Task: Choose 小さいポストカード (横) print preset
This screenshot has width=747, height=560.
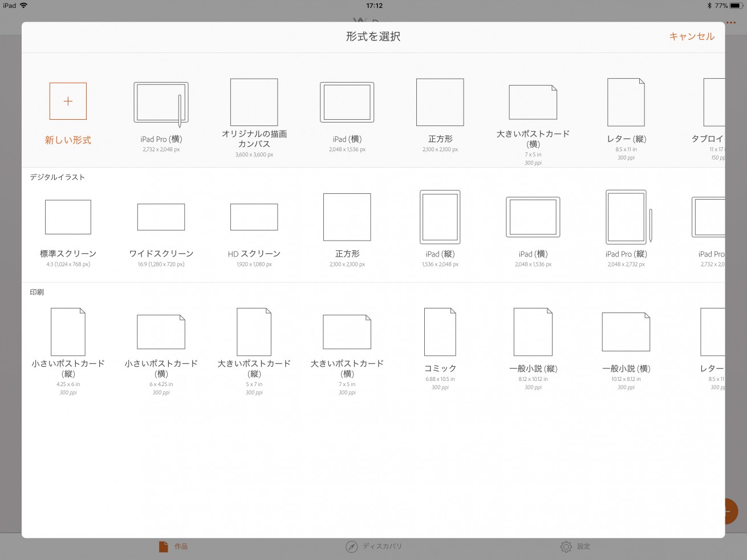Action: (161, 355)
